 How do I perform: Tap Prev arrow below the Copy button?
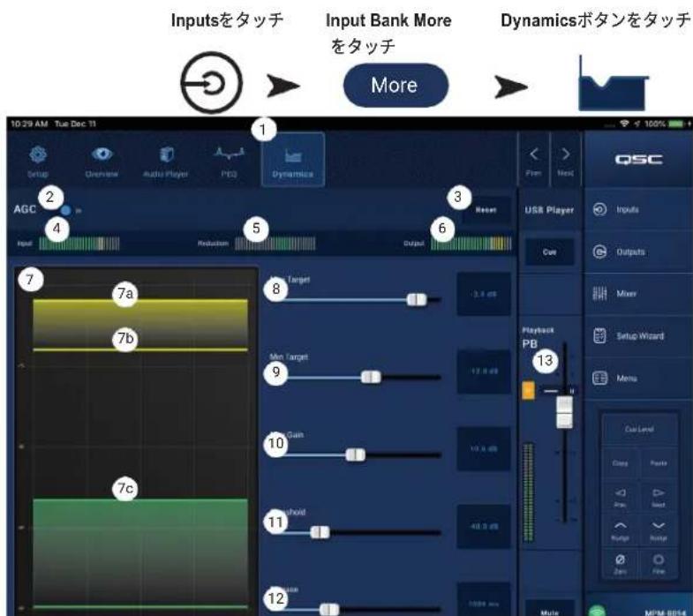point(620,497)
